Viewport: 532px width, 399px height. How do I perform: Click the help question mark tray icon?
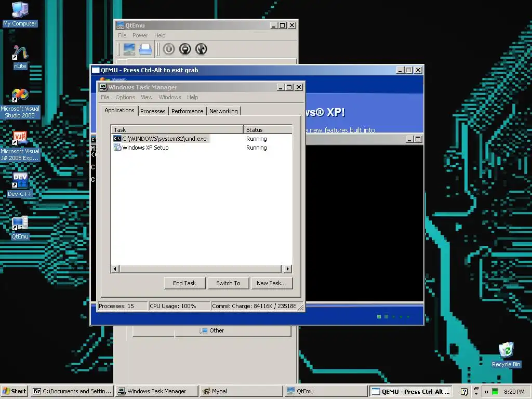coord(464,392)
